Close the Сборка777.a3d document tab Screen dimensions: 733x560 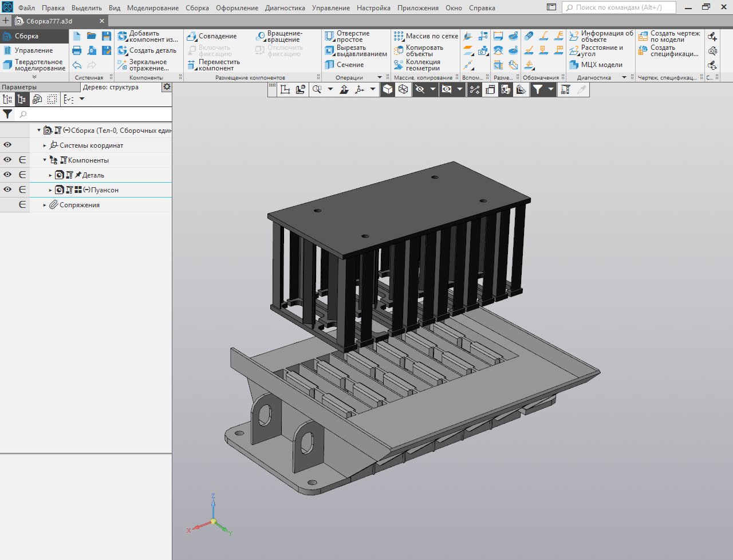(102, 21)
